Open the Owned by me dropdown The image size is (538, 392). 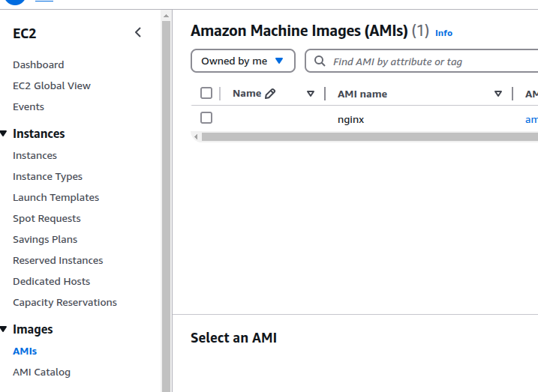pos(243,61)
